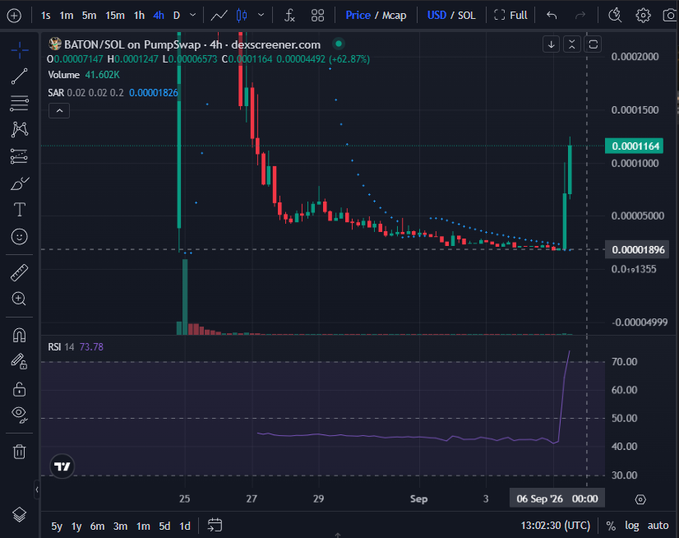Select the pattern drawing tool
Image resolution: width=679 pixels, height=538 pixels.
coord(19,130)
